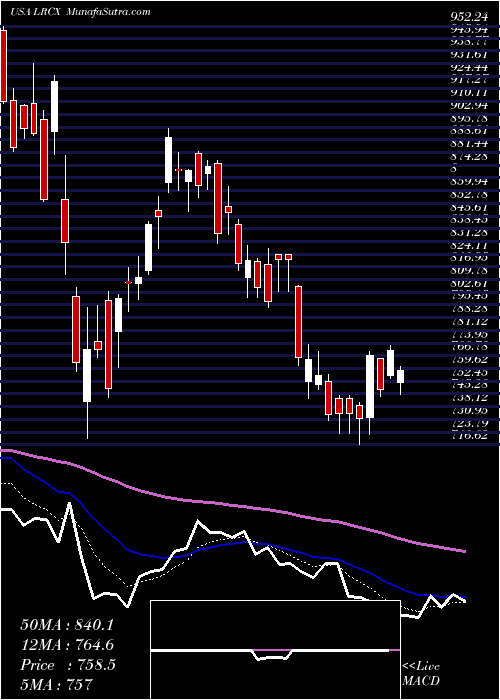This screenshot has width=500, height=700.
Task: Click the 852.78 price axis label
Action: click(x=467, y=195)
